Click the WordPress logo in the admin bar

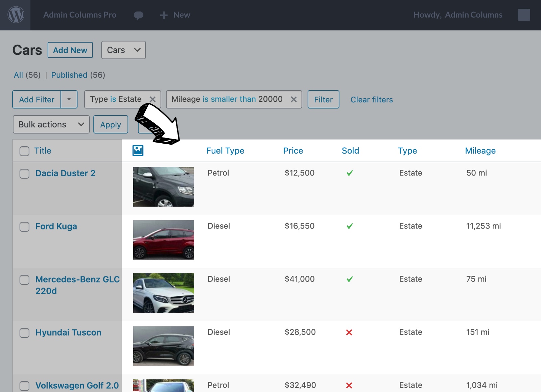(16, 15)
